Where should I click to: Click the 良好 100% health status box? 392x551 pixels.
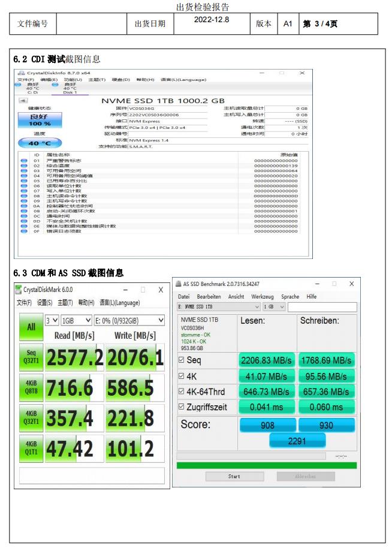coord(40,119)
